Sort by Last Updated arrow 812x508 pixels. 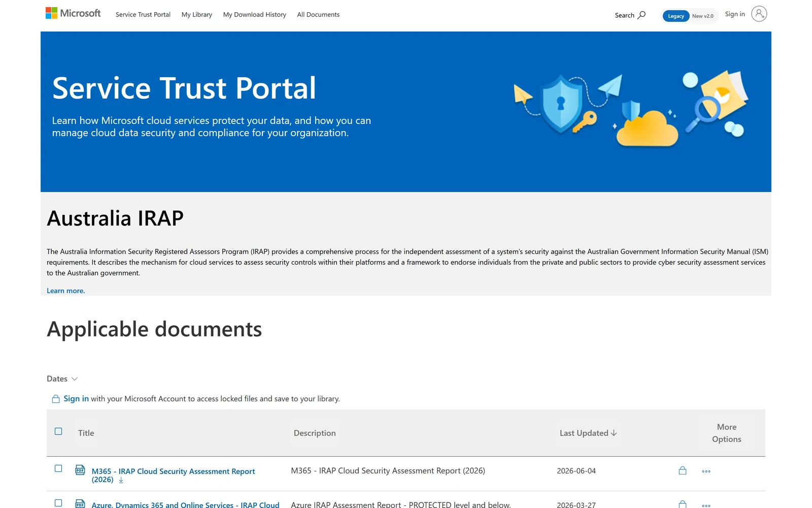(x=614, y=433)
